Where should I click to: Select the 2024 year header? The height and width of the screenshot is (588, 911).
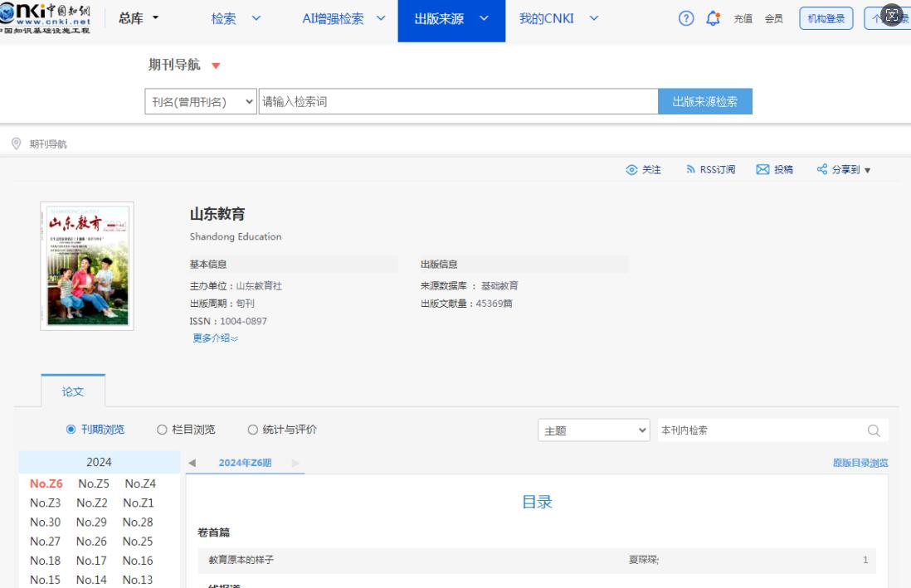pos(100,462)
